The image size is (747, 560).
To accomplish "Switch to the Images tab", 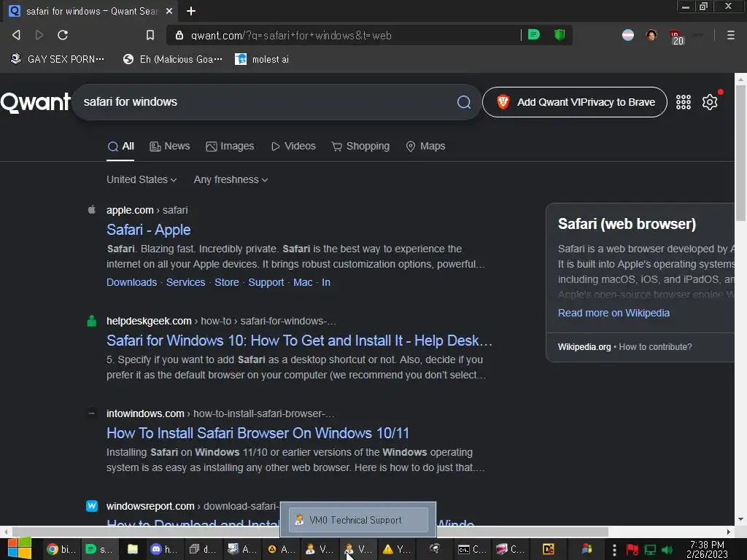I will tap(230, 146).
